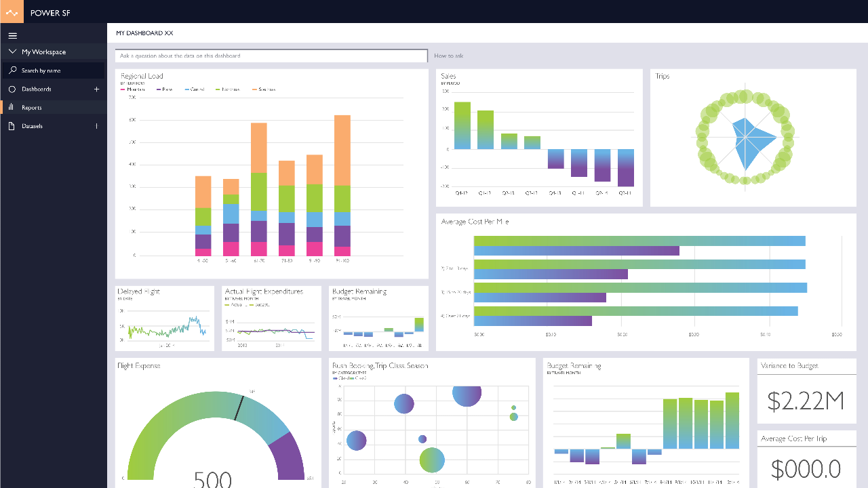Click the add icon beside Datasets
This screenshot has height=488, width=868.
coord(96,126)
